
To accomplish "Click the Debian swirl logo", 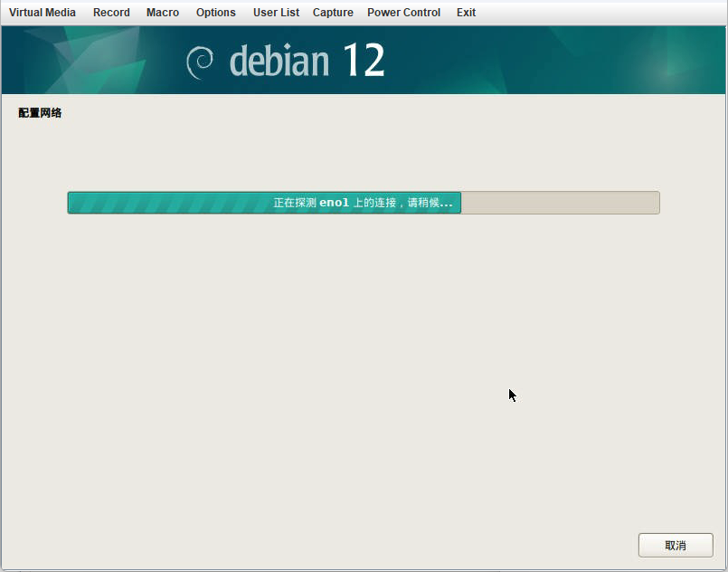I will click(200, 62).
